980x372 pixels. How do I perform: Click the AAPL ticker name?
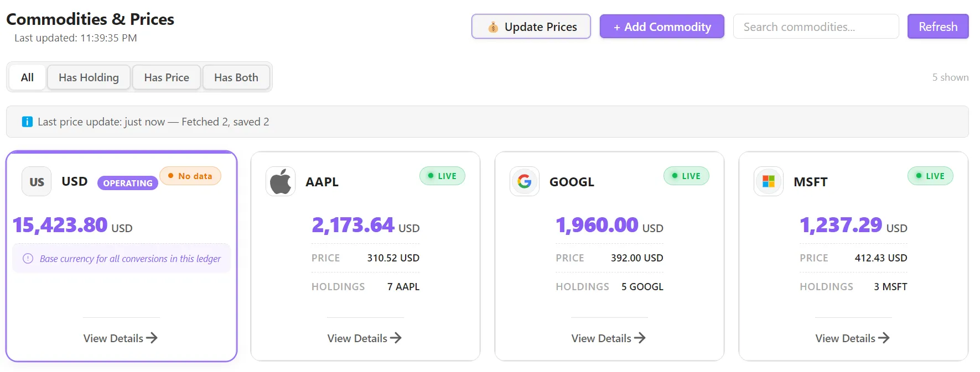point(322,182)
